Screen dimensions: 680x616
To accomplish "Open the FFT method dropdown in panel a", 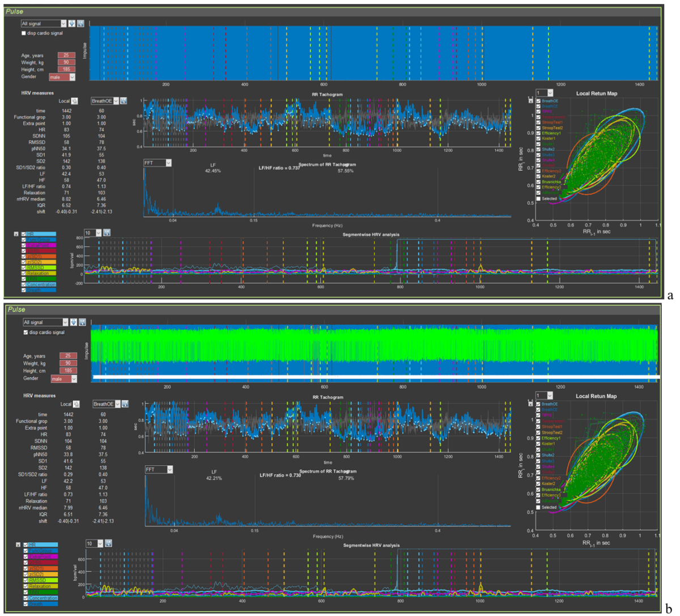I will click(168, 163).
